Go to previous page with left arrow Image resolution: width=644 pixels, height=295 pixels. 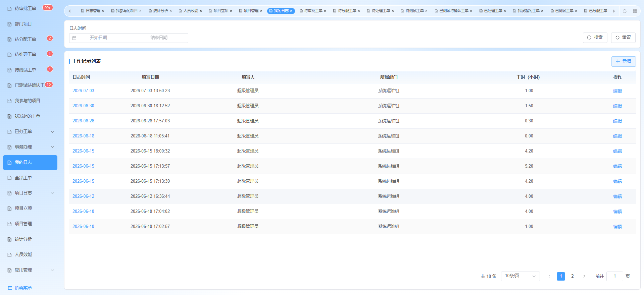click(549, 276)
